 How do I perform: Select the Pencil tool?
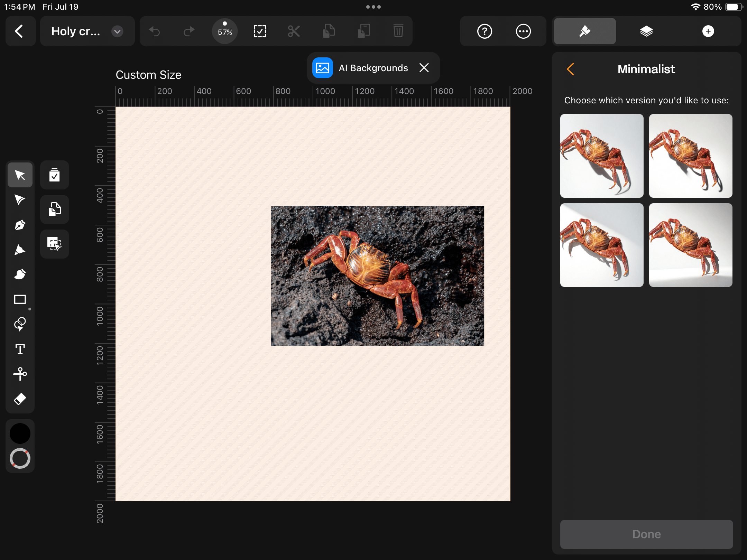tap(20, 250)
